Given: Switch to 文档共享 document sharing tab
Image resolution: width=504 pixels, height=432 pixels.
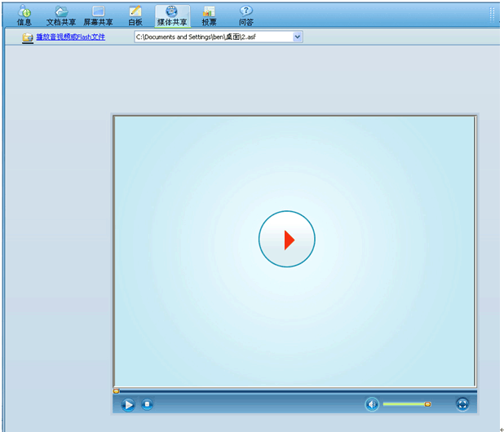Looking at the screenshot, I should tap(61, 15).
